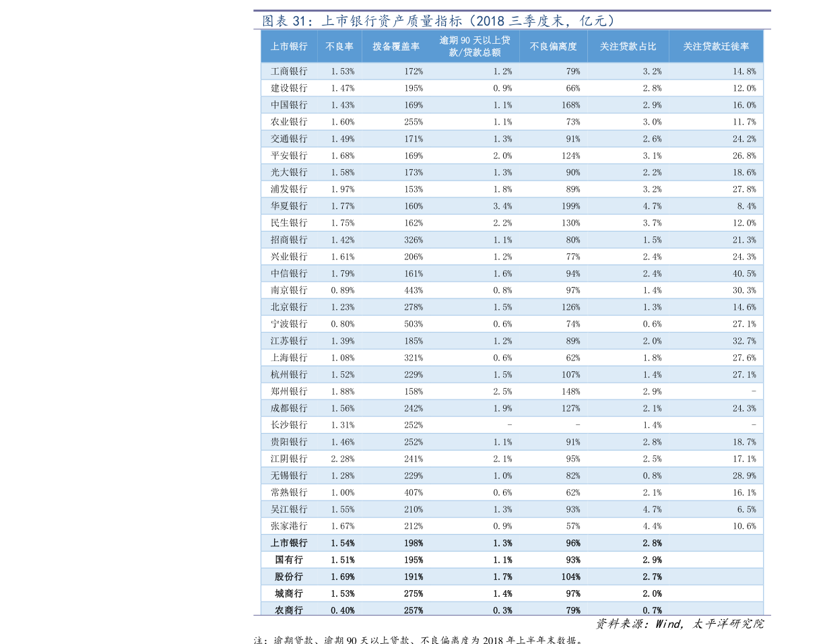Click the 工商银行 row label
Image resolution: width=825 pixels, height=644 pixels.
289,71
